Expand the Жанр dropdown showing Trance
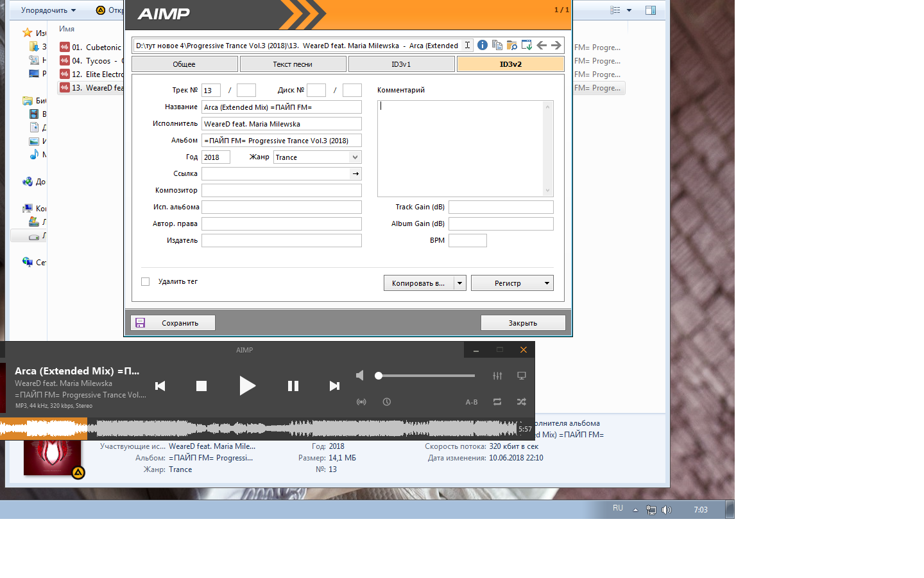Screen dimensions: 924x578 pyautogui.click(x=355, y=157)
